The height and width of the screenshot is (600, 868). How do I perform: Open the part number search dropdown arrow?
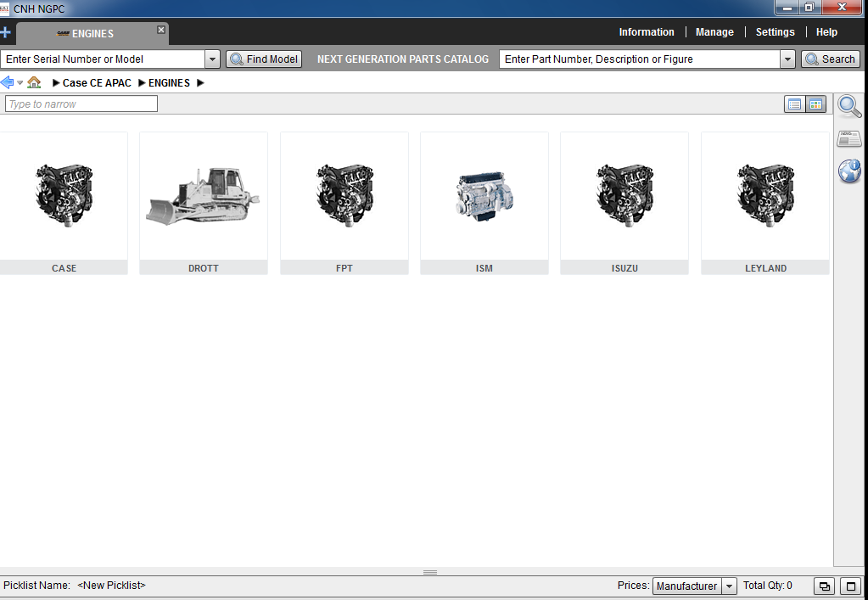pyautogui.click(x=787, y=59)
